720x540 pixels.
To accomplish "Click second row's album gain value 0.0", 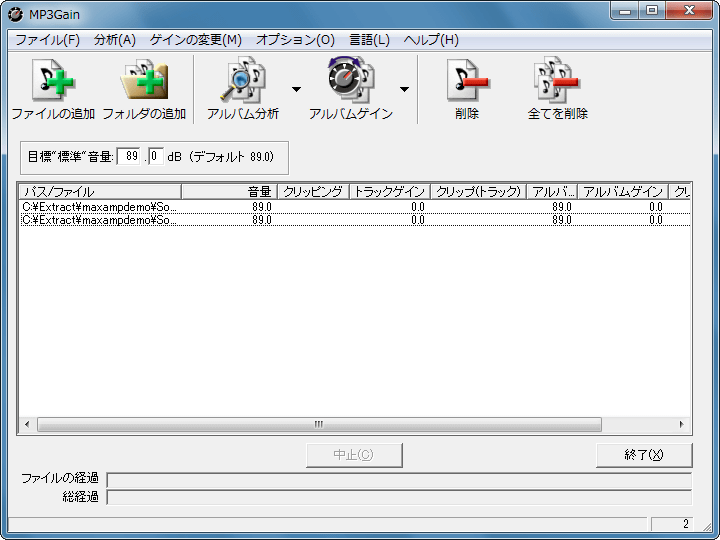I will click(656, 220).
